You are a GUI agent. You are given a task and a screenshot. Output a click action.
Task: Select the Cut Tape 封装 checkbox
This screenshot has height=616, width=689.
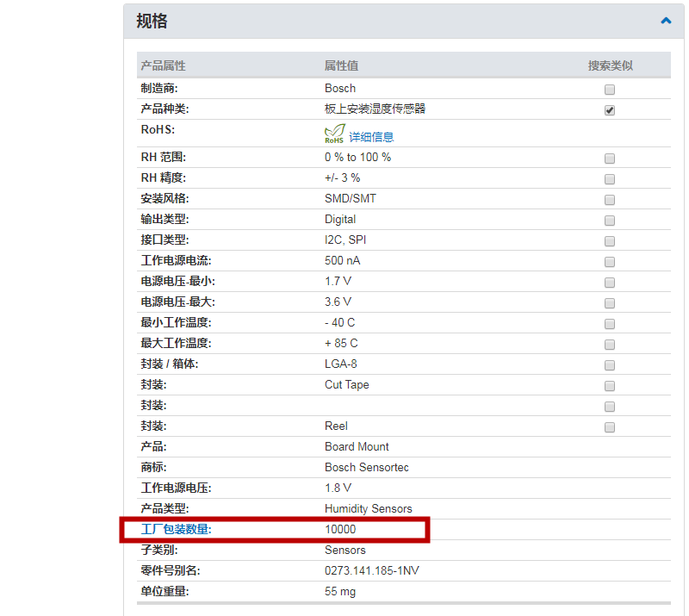pos(610,386)
